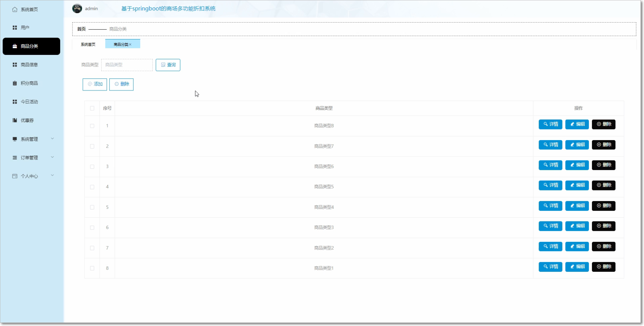The image size is (644, 326).
Task: Click the 今日活动 grid icon in sidebar
Action: (x=15, y=102)
